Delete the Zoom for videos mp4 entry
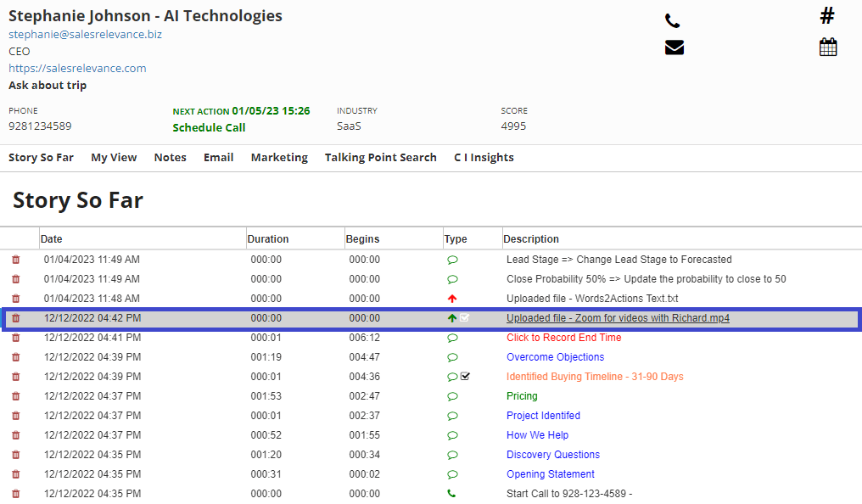 tap(16, 318)
